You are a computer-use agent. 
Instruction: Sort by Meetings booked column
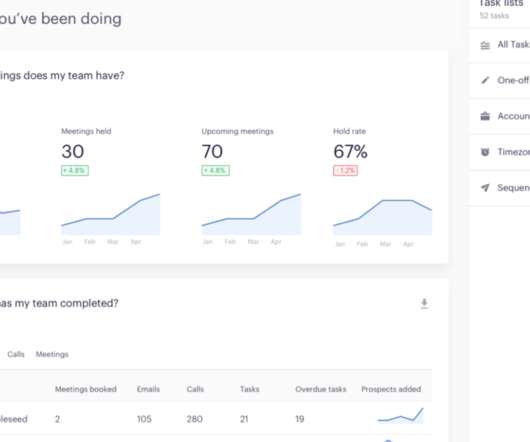[x=86, y=389]
